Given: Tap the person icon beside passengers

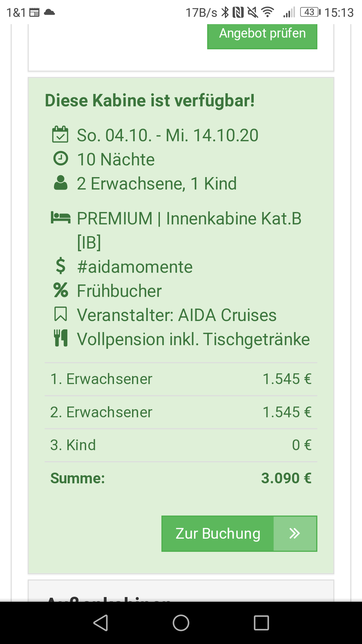Looking at the screenshot, I should click(x=61, y=183).
